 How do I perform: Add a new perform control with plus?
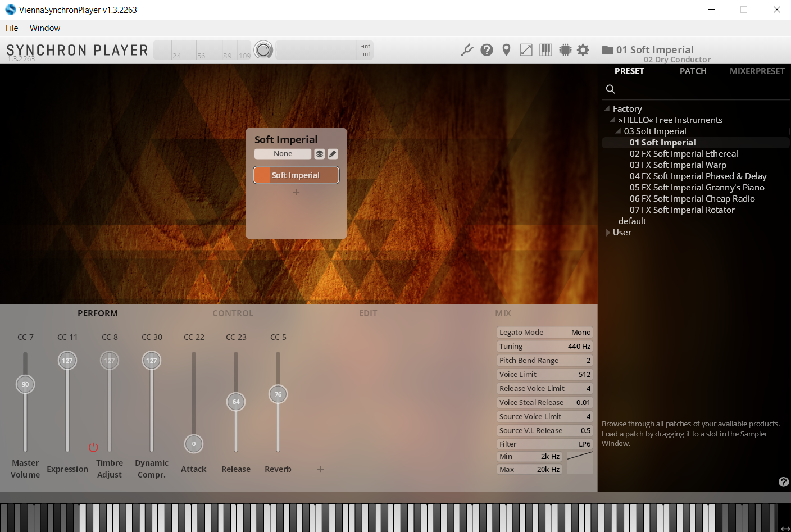(320, 469)
